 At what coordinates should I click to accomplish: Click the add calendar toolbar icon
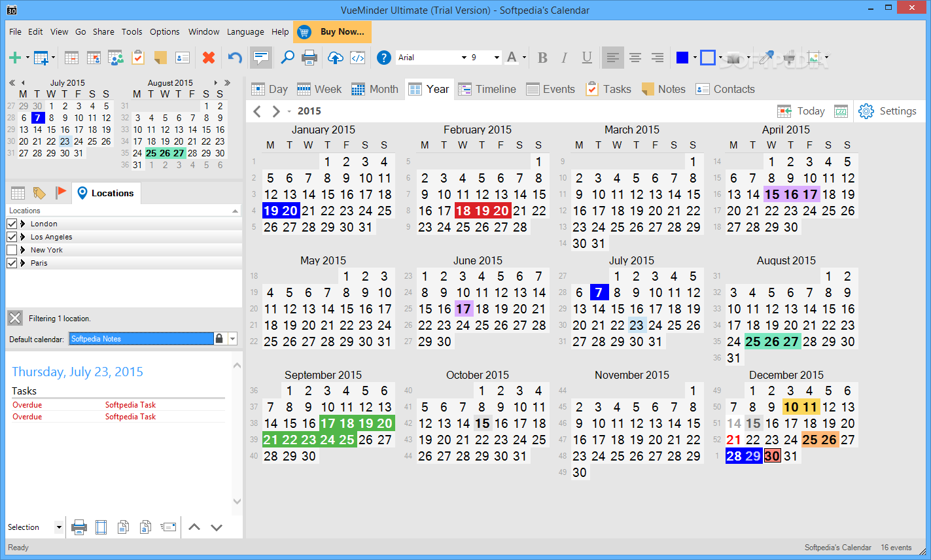tap(41, 58)
